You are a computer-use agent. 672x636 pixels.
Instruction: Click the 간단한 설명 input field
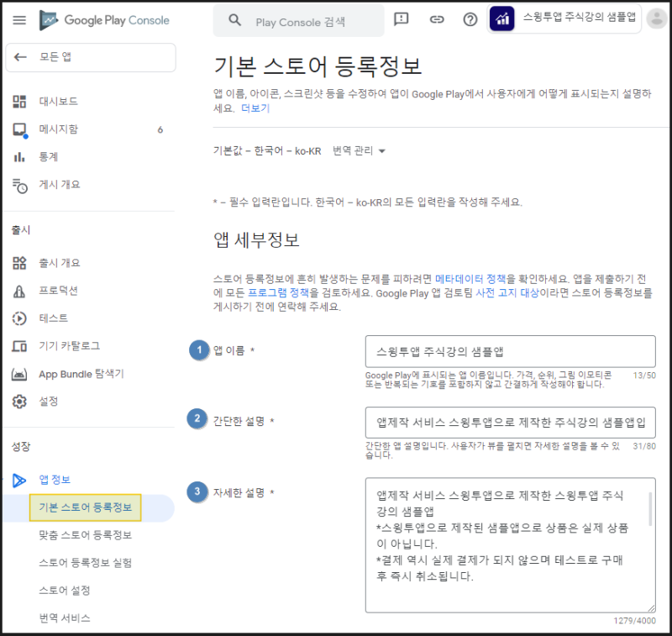pyautogui.click(x=511, y=423)
